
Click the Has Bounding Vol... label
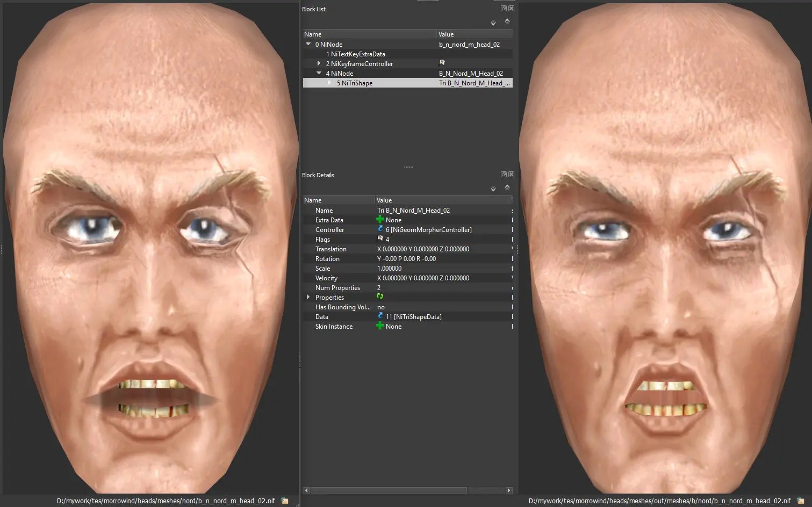tap(343, 307)
